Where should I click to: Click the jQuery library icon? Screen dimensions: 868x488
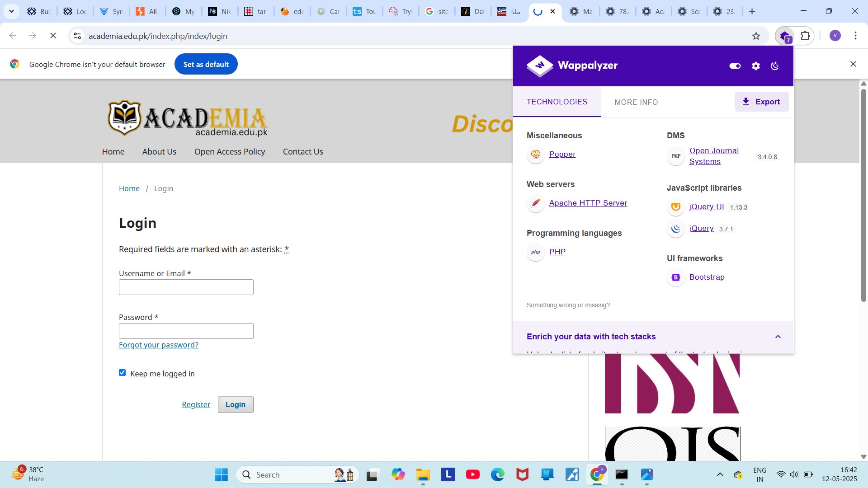click(x=676, y=229)
